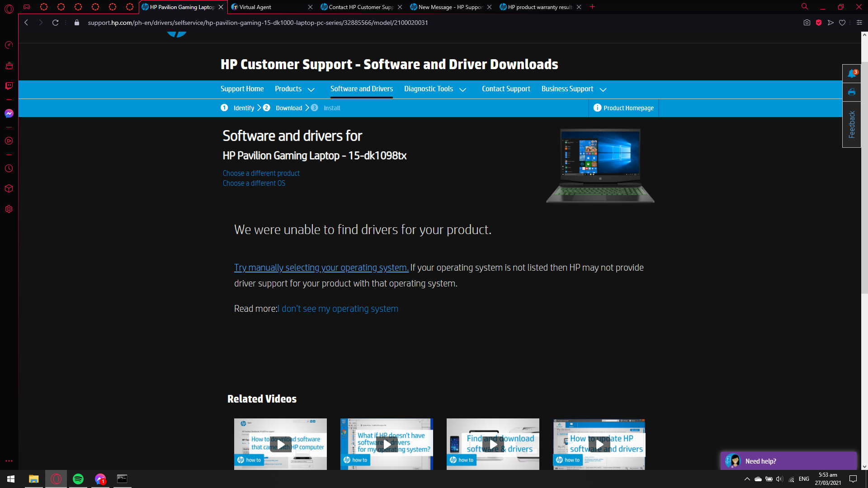Open the Feedback side tab
The image size is (868, 488).
coord(852,125)
